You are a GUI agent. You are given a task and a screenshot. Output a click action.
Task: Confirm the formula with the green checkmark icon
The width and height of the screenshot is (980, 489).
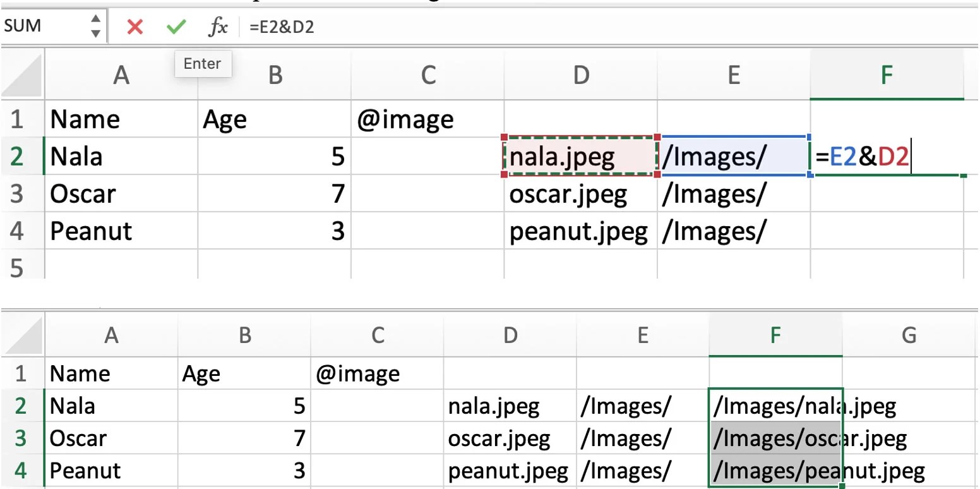coord(176,27)
